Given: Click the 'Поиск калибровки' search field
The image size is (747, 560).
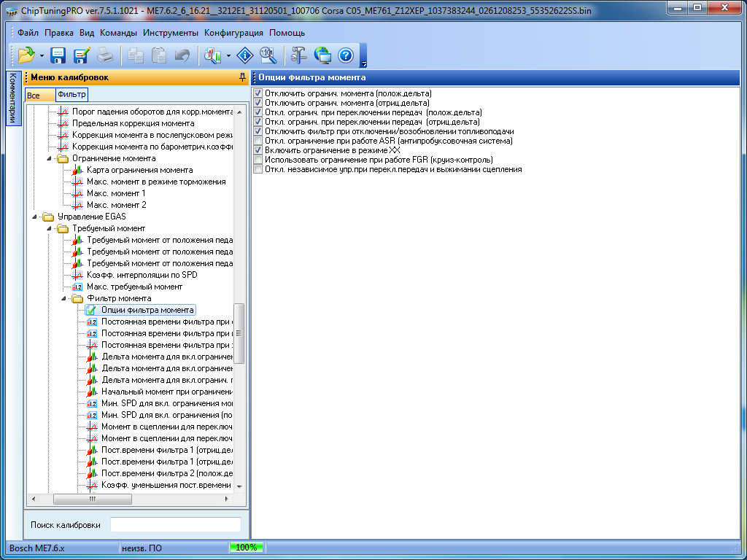Looking at the screenshot, I should tap(175, 525).
